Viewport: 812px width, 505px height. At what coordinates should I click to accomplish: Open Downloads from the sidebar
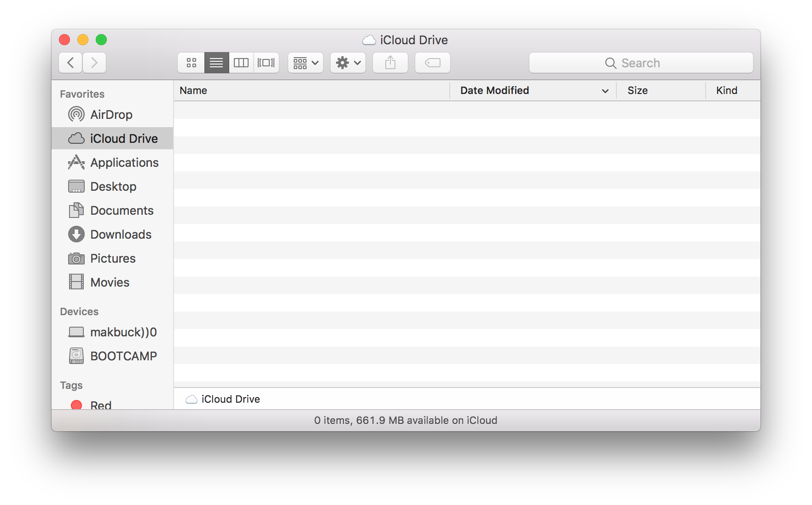(x=112, y=235)
